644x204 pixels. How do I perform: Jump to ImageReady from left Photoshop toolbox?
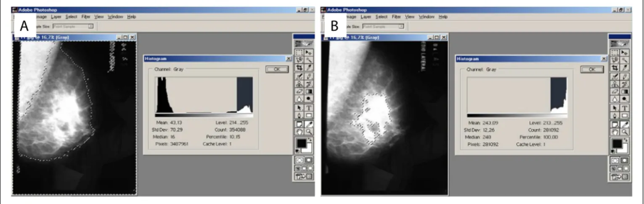[304, 177]
